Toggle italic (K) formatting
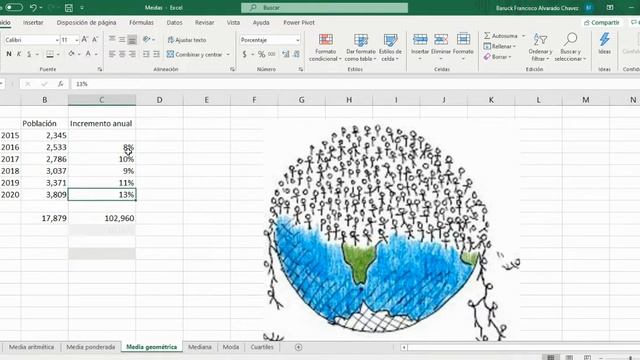 click(x=19, y=54)
